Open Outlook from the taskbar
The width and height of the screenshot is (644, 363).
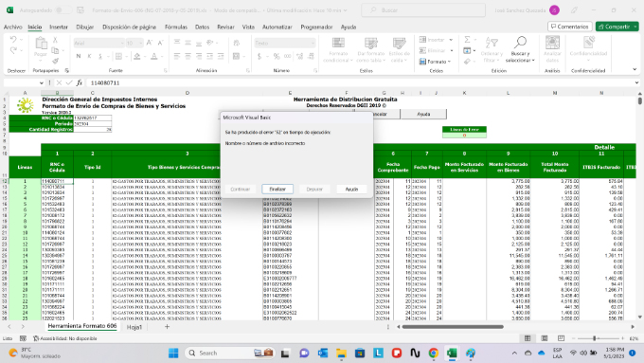coord(323,354)
